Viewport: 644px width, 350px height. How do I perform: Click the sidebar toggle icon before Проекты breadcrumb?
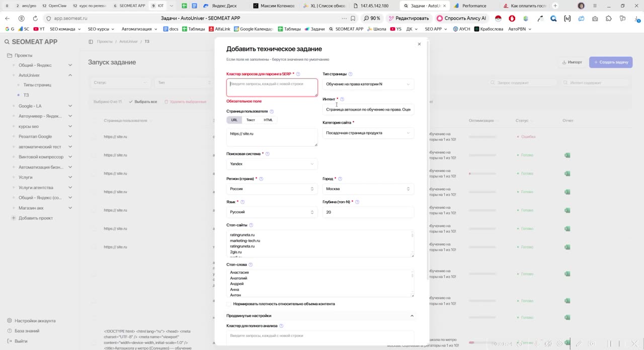pyautogui.click(x=91, y=42)
